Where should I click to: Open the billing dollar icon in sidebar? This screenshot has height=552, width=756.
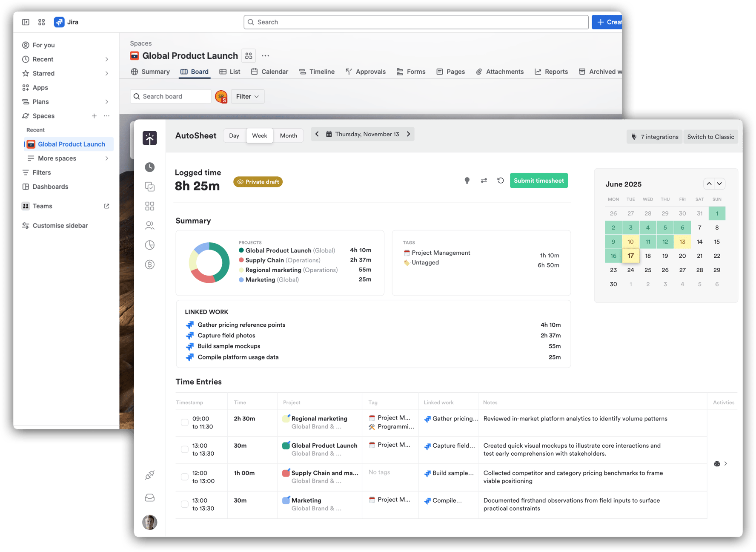pos(149,264)
